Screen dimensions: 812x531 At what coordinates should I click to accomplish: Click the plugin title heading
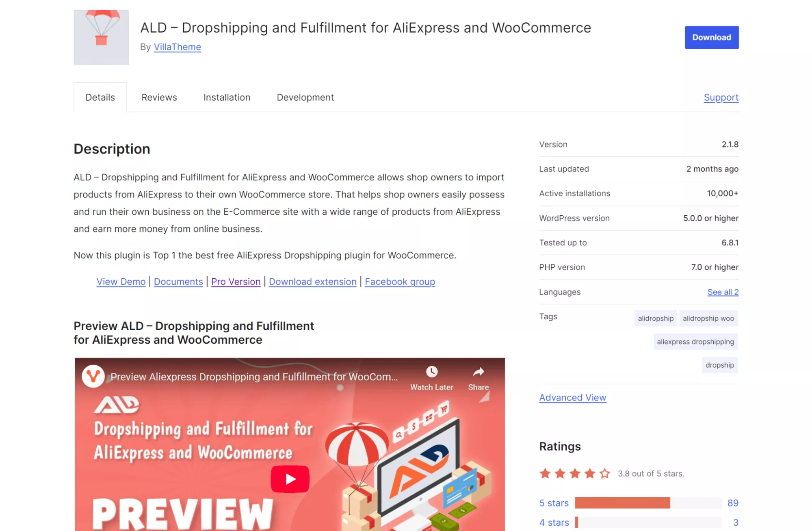click(366, 28)
